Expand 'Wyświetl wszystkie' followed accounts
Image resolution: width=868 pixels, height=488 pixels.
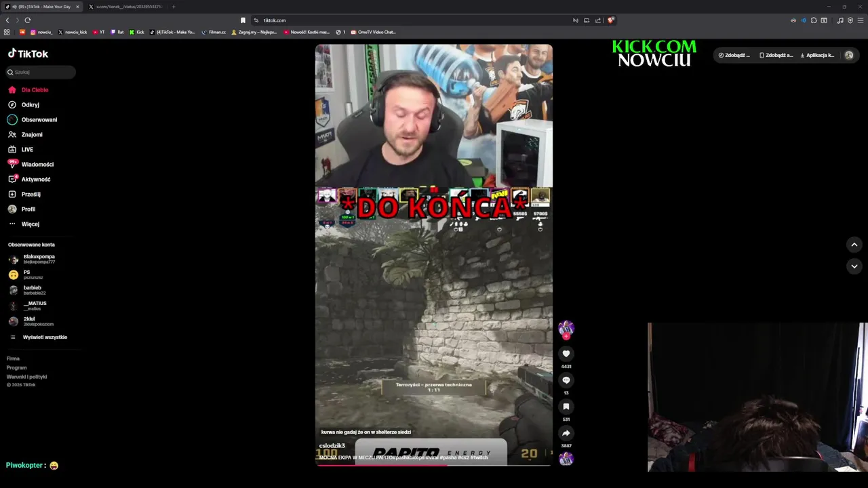38,337
